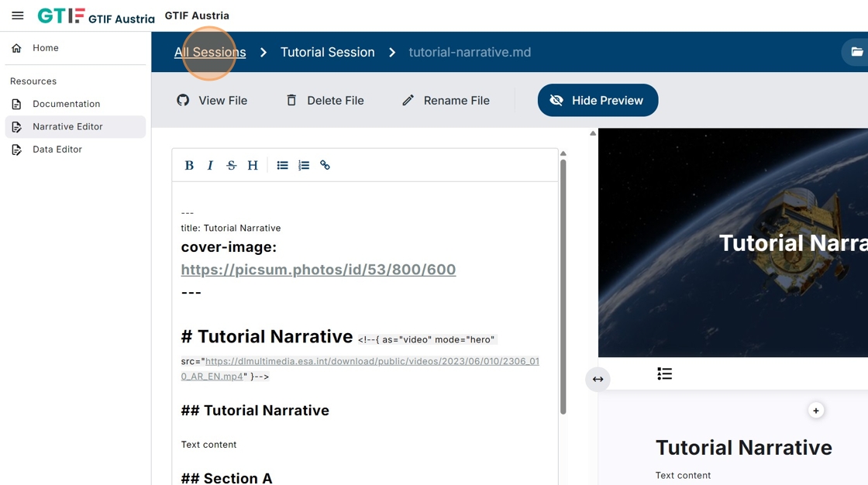Click the folder icon in header bar
Screen dimensions: 868x485
pyautogui.click(x=856, y=52)
